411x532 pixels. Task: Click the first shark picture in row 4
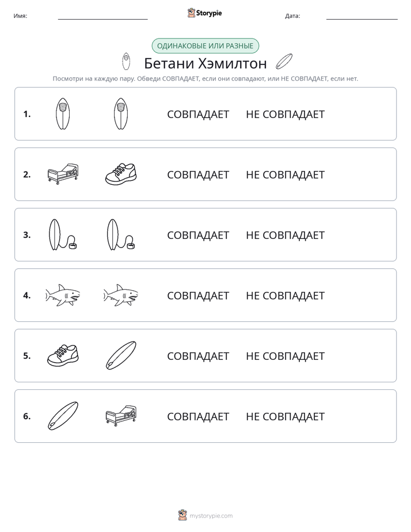click(x=63, y=295)
